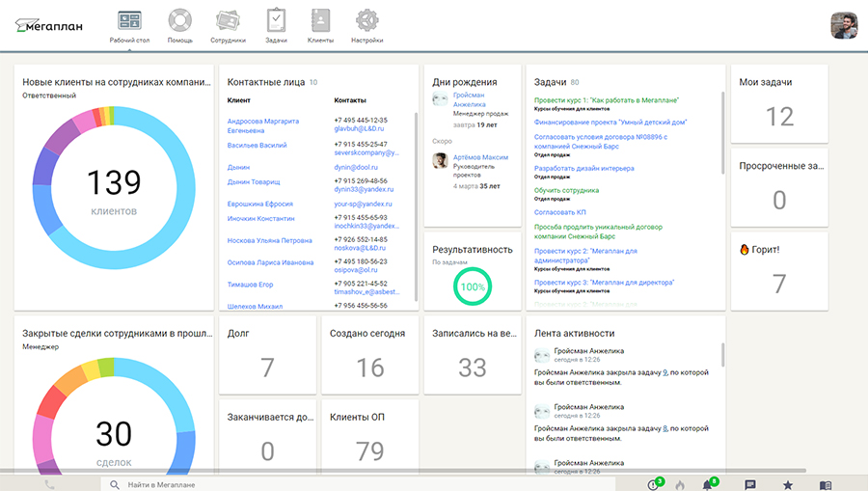Open the Сотрудники (Employees) section icon
This screenshot has height=491, width=868.
pos(228,21)
